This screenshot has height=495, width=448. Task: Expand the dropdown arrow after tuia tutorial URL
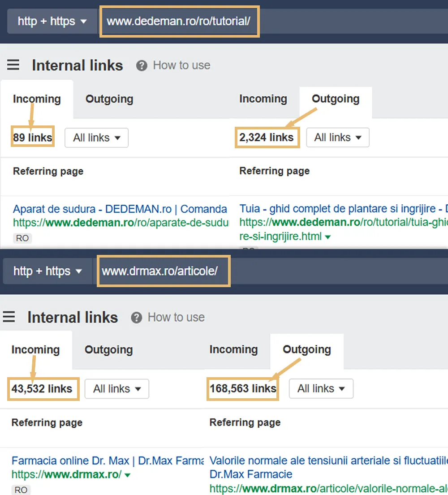point(328,237)
